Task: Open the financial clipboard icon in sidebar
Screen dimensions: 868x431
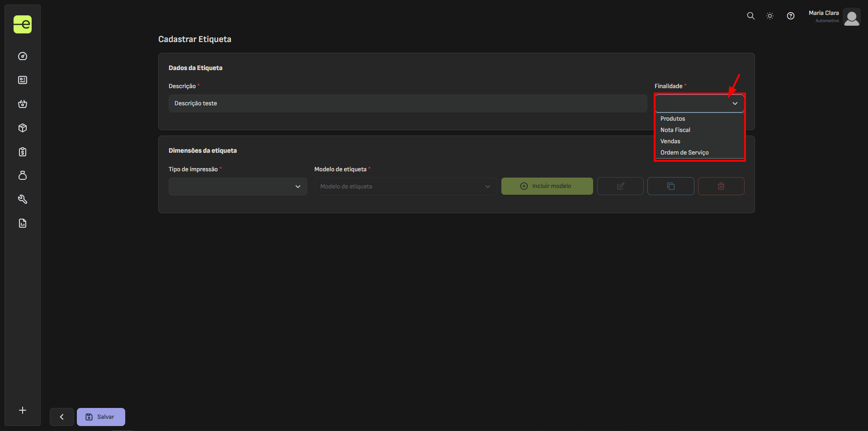Action: click(x=23, y=152)
